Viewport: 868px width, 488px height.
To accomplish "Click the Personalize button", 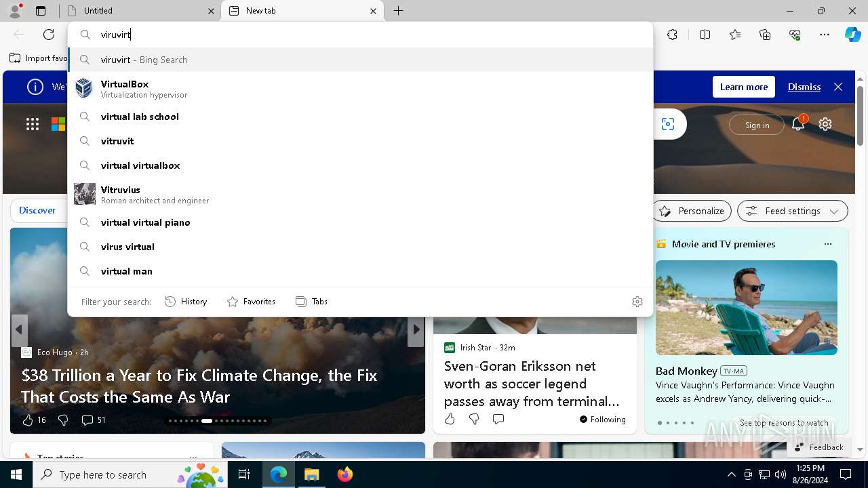I will click(x=692, y=211).
